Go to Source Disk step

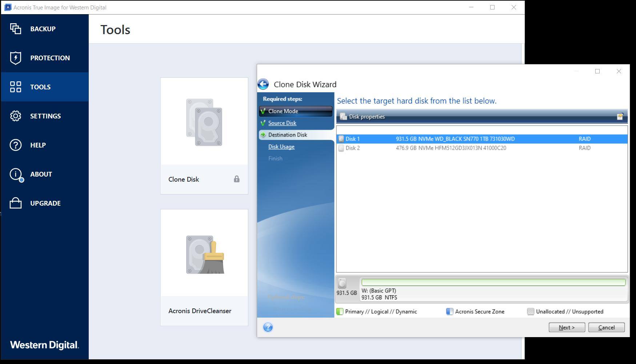pos(282,123)
